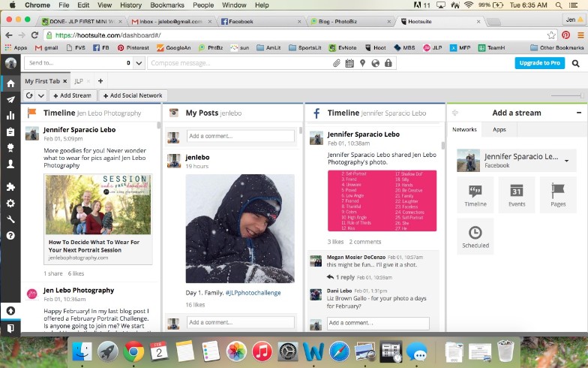This screenshot has width=588, height=368.
Task: Switch to the JLP tab
Action: [79, 81]
